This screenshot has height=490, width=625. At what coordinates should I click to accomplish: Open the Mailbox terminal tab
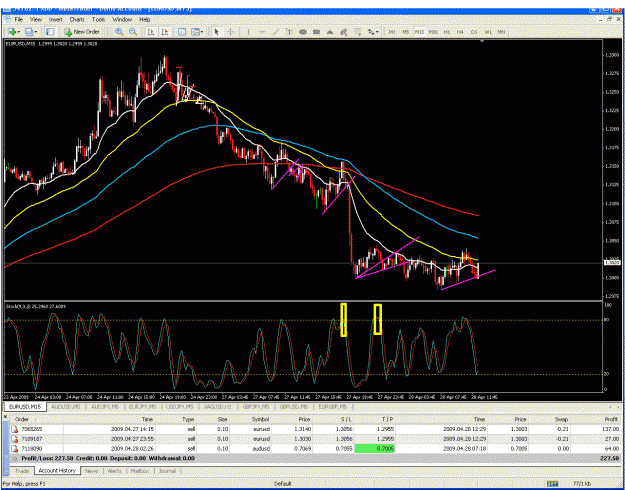tap(140, 471)
